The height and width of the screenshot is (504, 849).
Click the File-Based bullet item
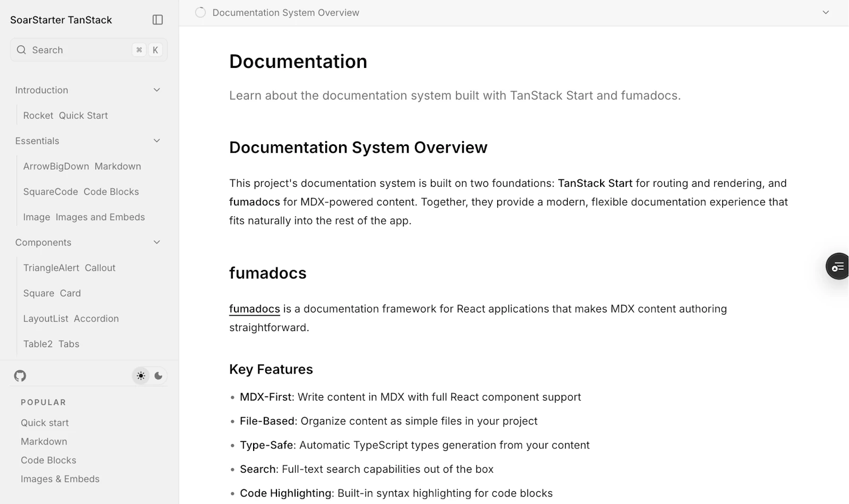pos(388,421)
